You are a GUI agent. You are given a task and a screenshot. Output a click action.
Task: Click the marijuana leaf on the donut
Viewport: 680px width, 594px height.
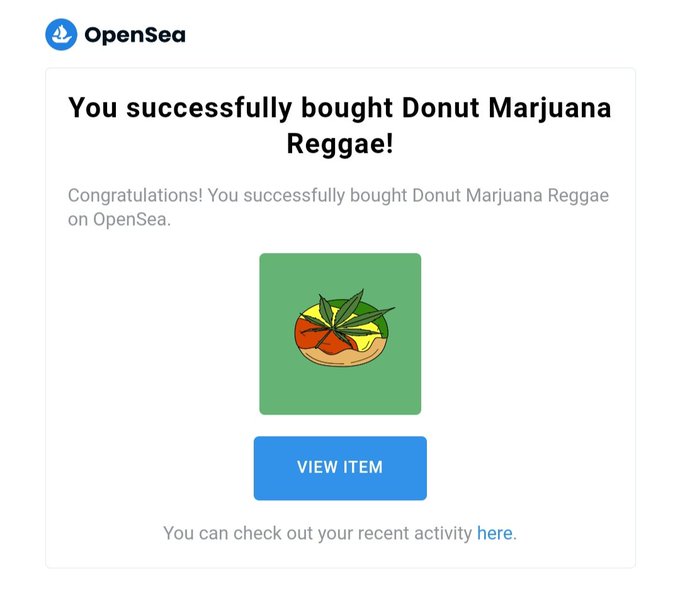(343, 317)
